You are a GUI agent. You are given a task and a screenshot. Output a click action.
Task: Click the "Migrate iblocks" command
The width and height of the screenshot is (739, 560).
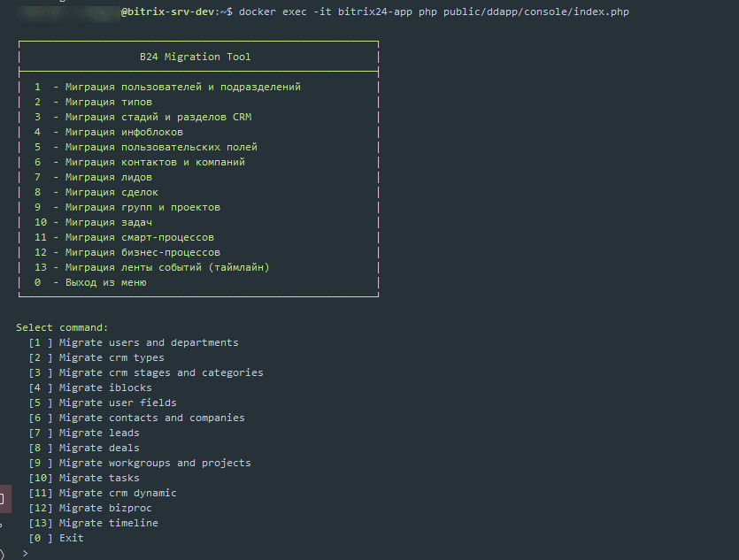point(105,387)
